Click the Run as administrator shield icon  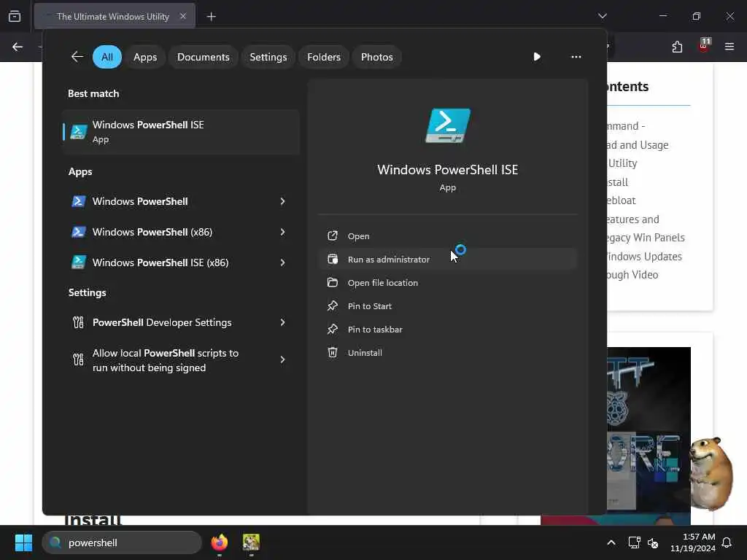click(333, 259)
